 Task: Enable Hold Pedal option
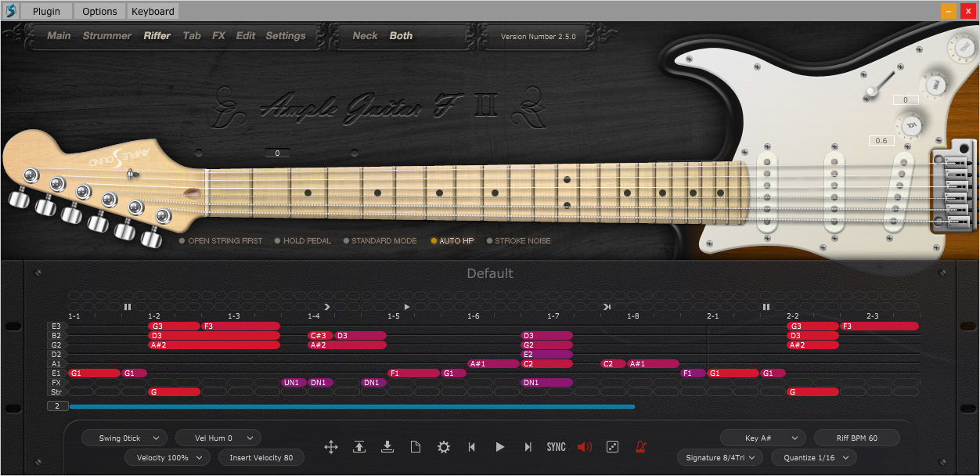point(302,241)
